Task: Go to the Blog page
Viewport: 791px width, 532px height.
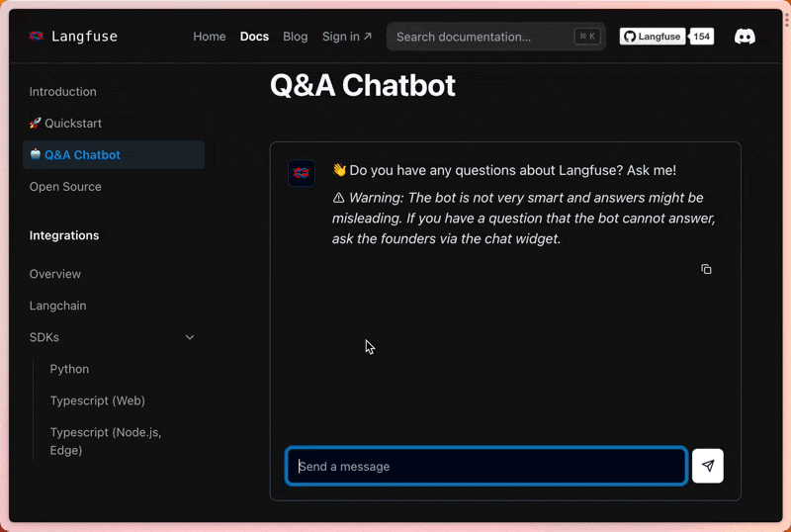Action: (296, 37)
